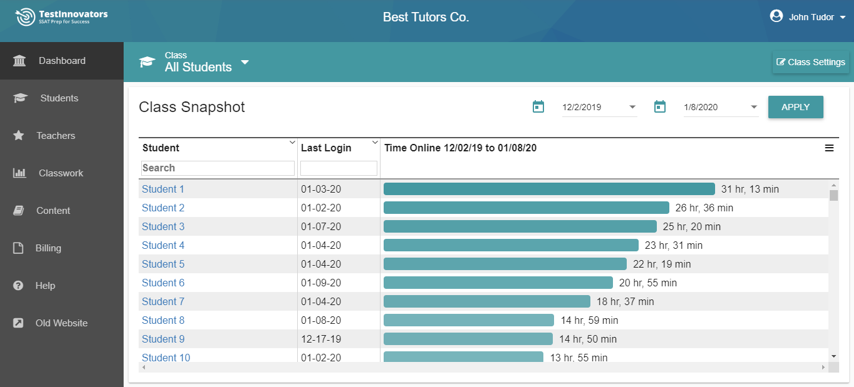This screenshot has width=854, height=387.
Task: Click the calendar icon beside 12/2/2019
Action: click(538, 107)
